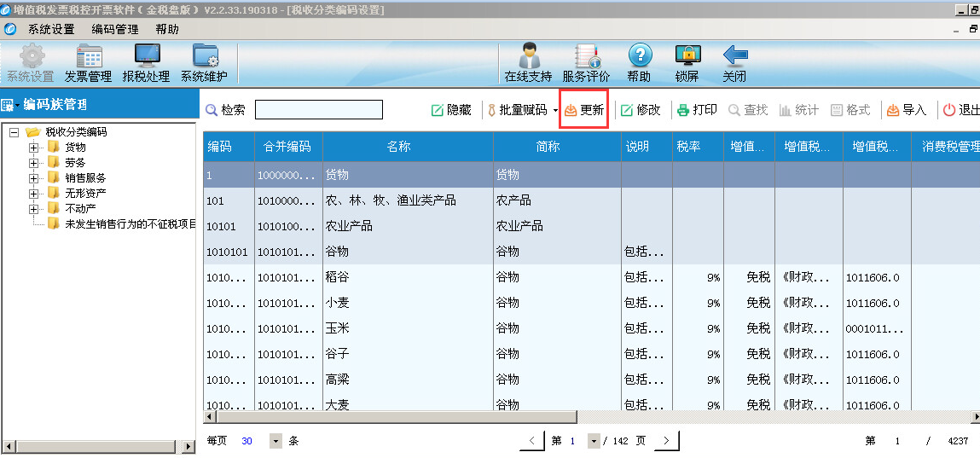980x458 pixels.
Task: Click the 说明 column header
Action: [647, 147]
